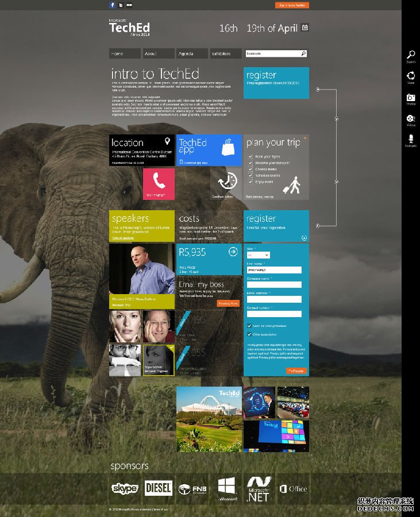Viewport: 420px width, 517px height.
Task: Click the Microsoft .NET sponsor logo
Action: [259, 489]
